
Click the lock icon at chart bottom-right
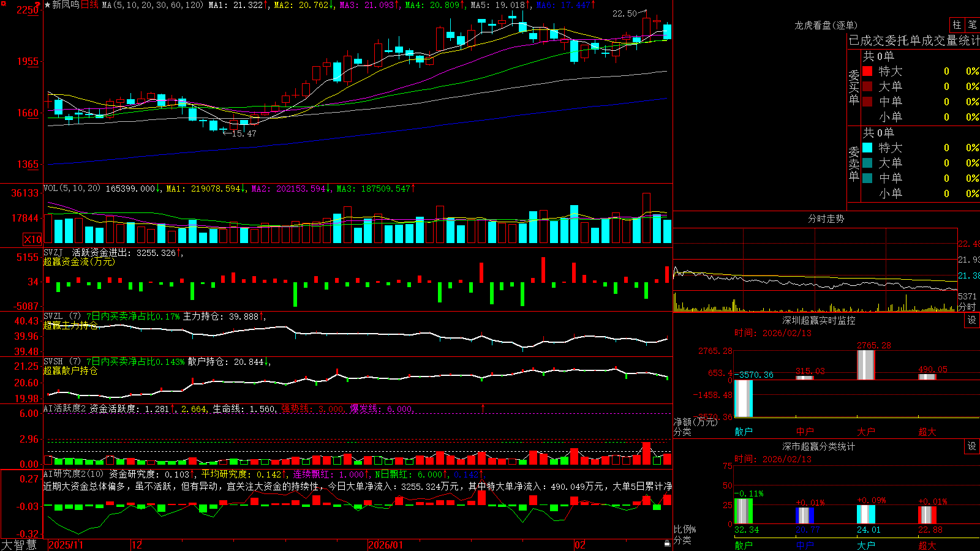click(668, 543)
